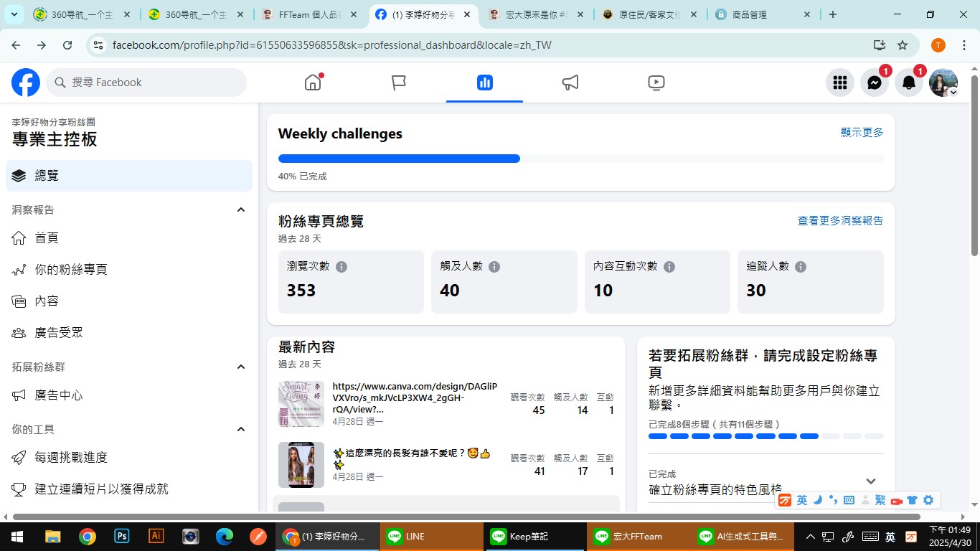The image size is (980, 551).
Task: Open the notifications bell icon
Action: 908,83
